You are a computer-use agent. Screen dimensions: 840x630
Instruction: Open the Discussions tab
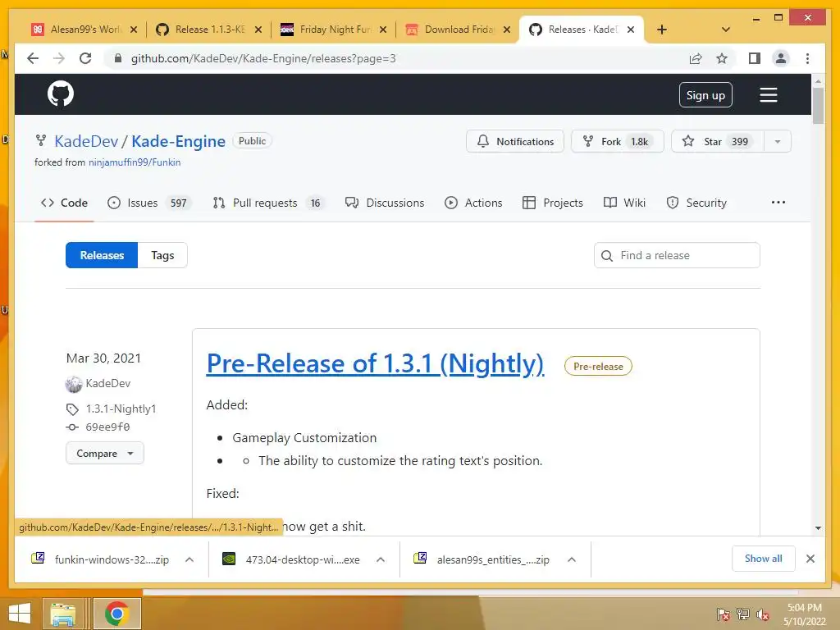[x=385, y=203]
